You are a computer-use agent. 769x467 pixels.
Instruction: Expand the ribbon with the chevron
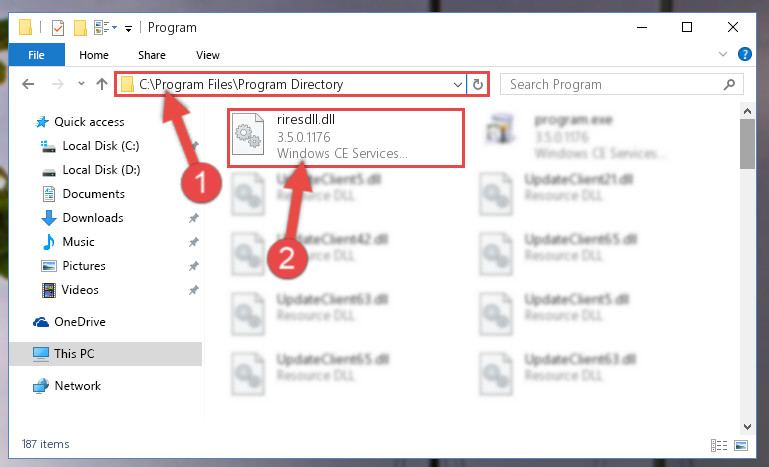click(722, 54)
